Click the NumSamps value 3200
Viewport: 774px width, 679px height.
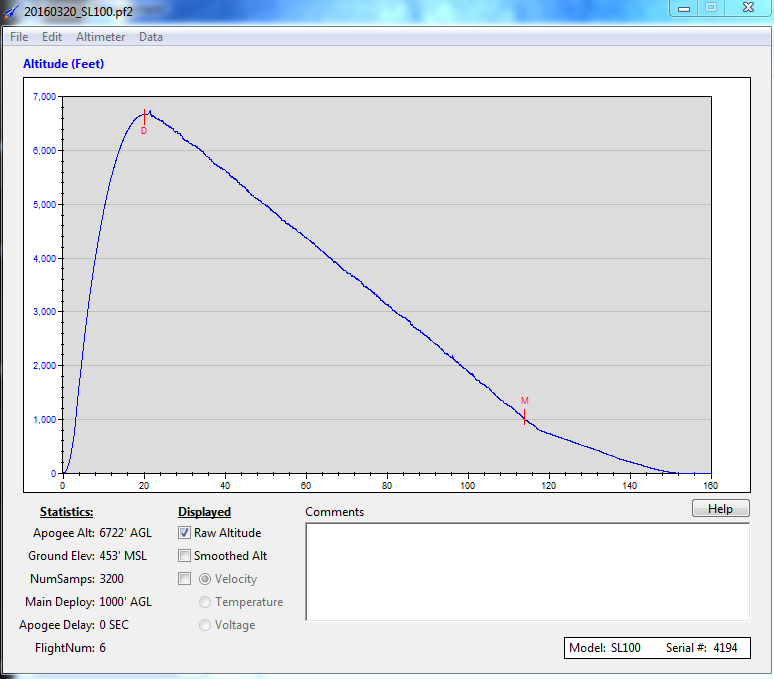(x=112, y=579)
